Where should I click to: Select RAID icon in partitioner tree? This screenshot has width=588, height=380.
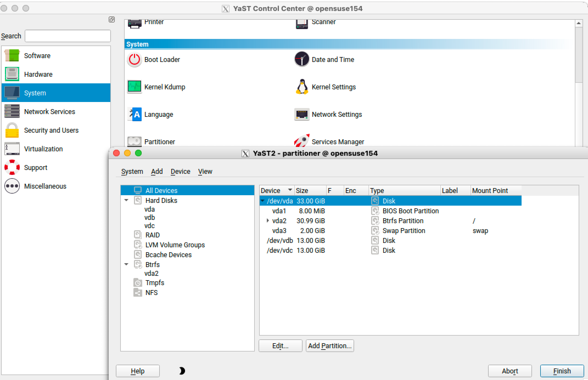[138, 235]
